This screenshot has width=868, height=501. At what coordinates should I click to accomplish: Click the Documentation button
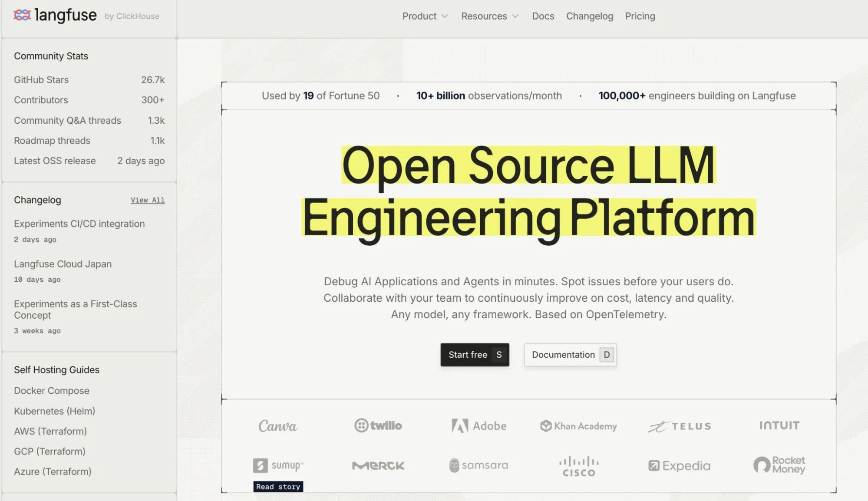pos(570,355)
